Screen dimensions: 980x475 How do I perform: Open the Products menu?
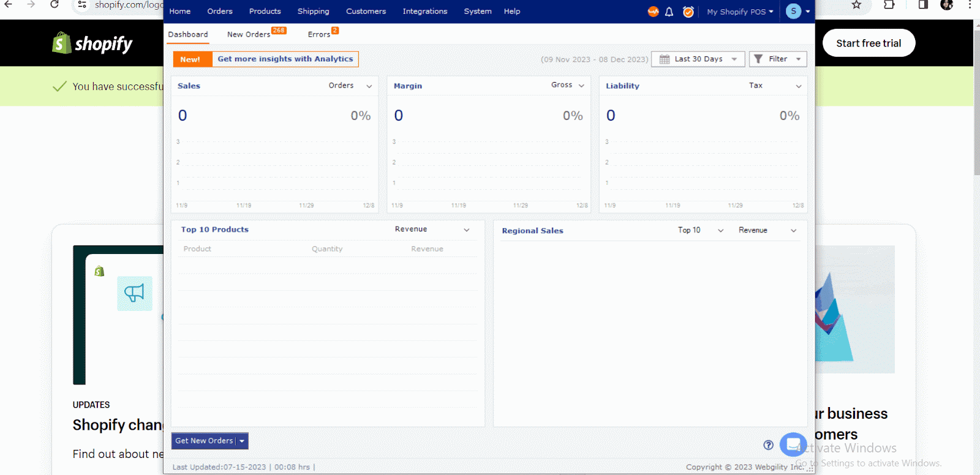tap(265, 11)
